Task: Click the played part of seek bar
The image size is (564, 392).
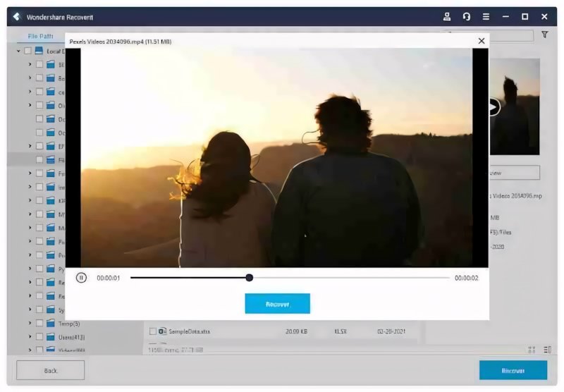Action: coord(189,278)
